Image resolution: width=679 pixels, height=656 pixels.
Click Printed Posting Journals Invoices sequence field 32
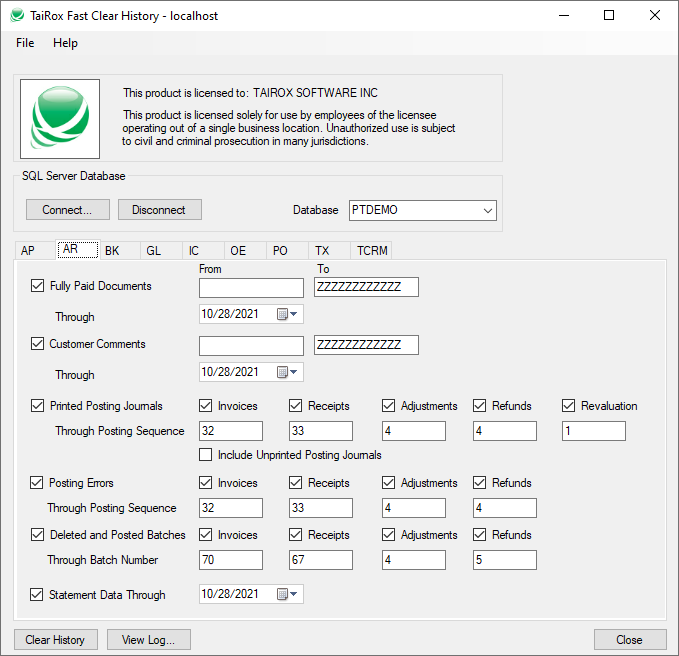(231, 431)
